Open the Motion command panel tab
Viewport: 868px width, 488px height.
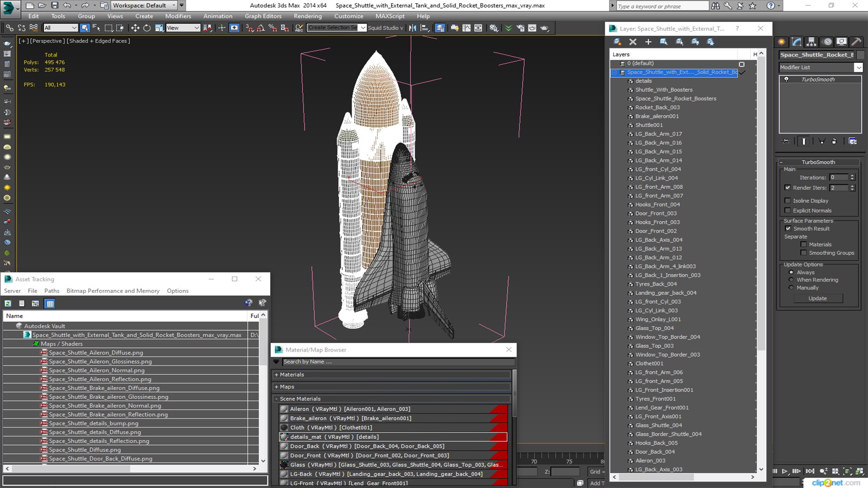(x=827, y=42)
